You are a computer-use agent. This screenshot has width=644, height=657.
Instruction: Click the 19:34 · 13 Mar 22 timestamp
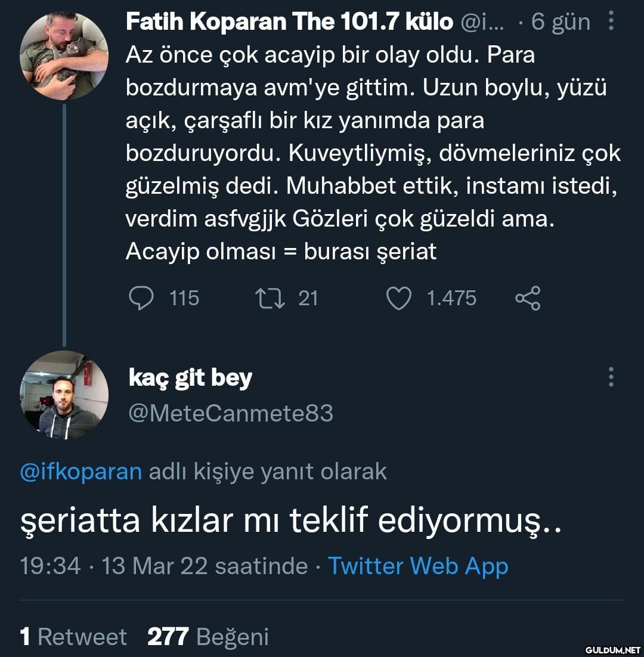tap(163, 566)
